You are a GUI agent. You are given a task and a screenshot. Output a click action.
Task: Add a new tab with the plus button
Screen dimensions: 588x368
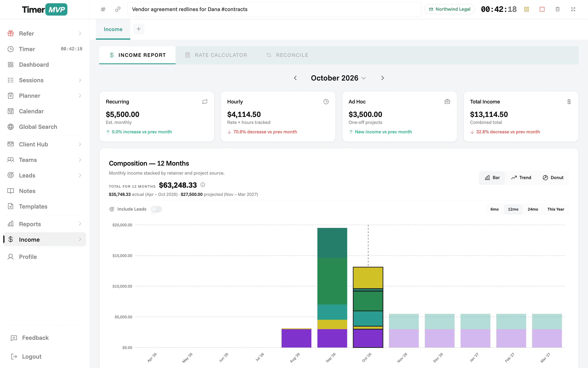point(139,29)
